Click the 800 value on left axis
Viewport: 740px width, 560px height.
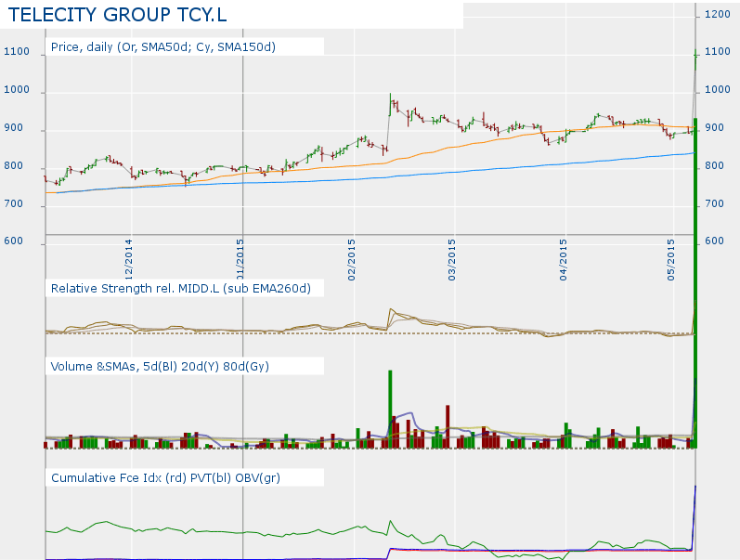tap(14, 165)
